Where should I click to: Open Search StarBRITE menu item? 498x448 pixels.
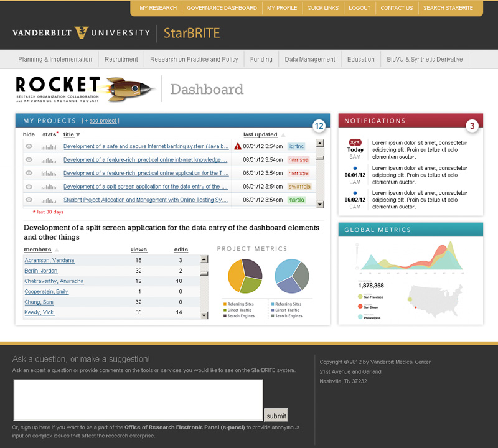(x=448, y=8)
